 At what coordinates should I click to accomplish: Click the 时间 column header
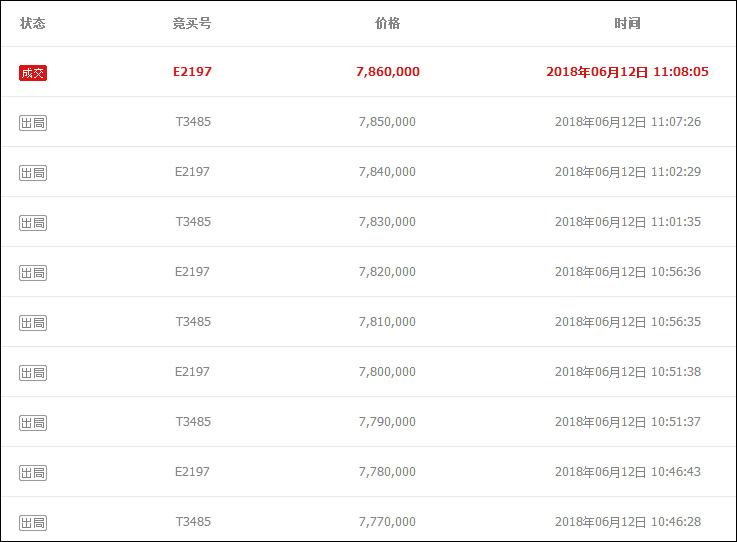627,23
